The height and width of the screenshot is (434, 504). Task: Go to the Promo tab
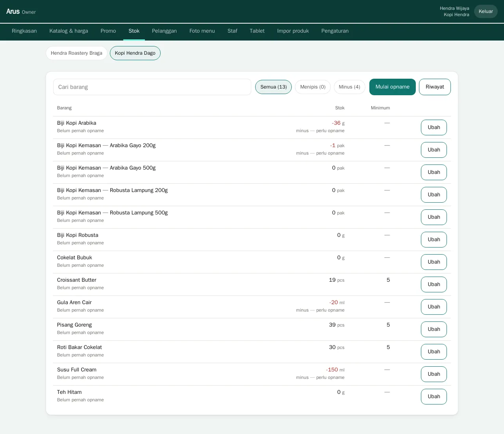tap(108, 31)
